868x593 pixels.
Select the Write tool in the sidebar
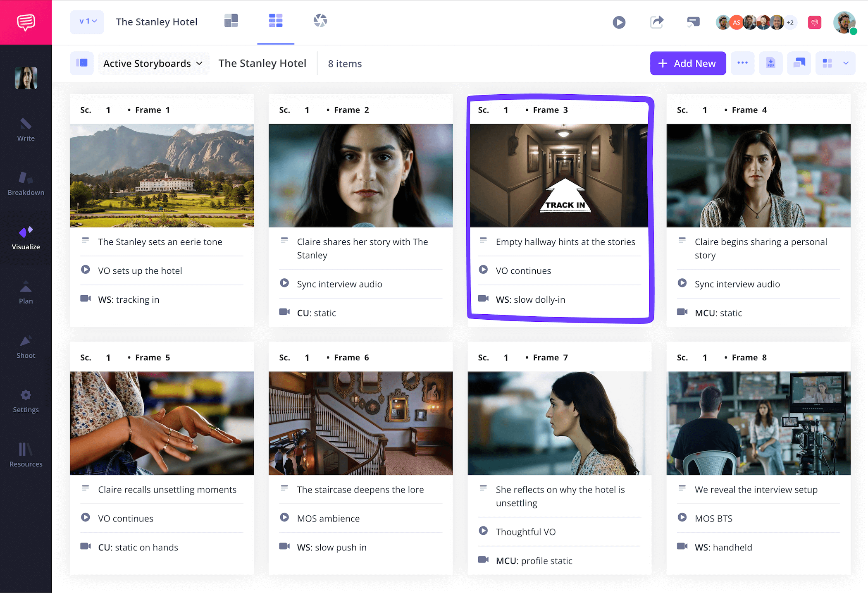pyautogui.click(x=26, y=130)
